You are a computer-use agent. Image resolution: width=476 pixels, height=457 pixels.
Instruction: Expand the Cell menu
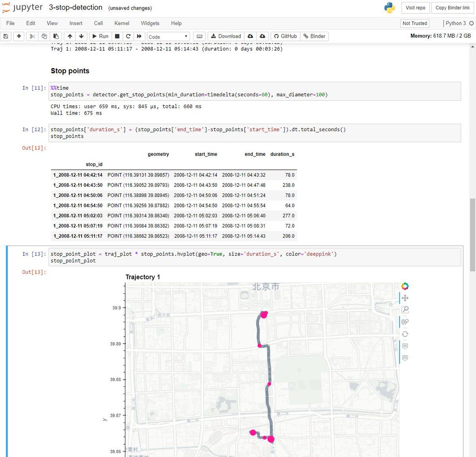[98, 23]
